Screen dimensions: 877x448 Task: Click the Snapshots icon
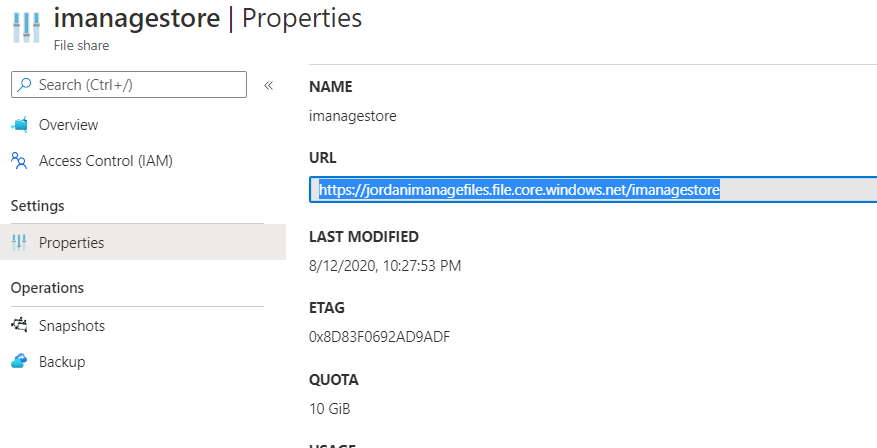click(19, 326)
